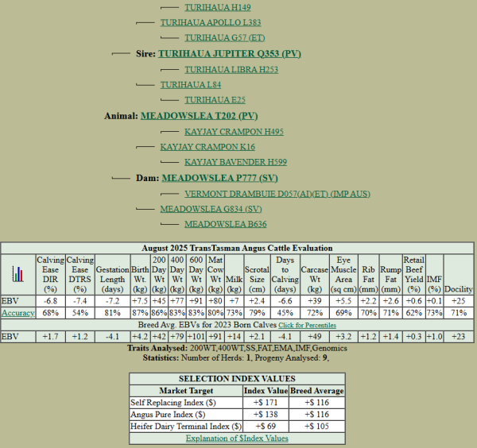The image size is (477, 448).
Task: Open KAYJAY BAVENDER H599 record
Action: click(235, 162)
